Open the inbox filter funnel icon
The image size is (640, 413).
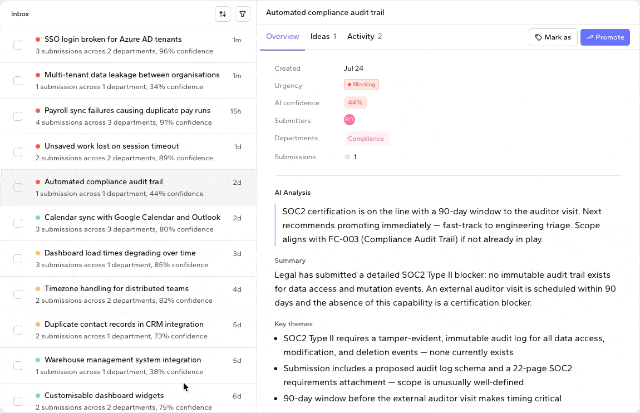point(242,14)
